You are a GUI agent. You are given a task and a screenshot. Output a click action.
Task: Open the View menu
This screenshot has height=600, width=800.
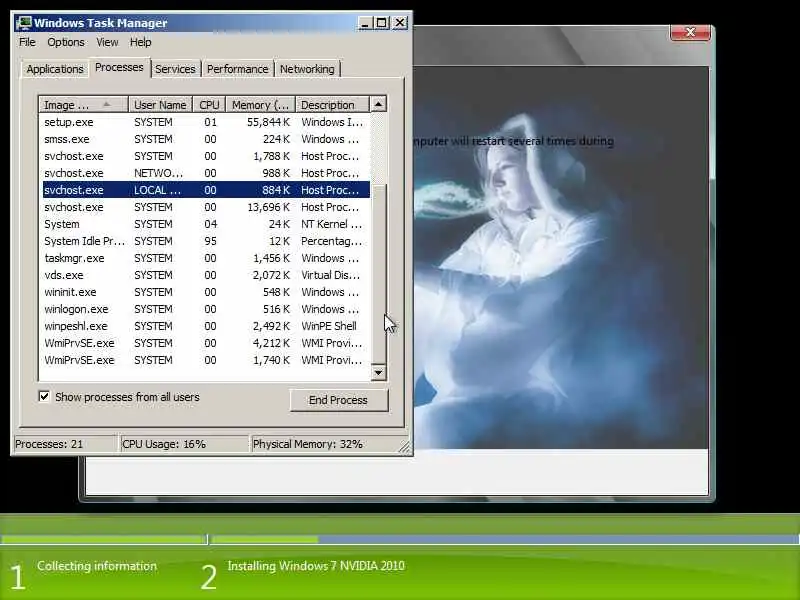click(x=107, y=42)
